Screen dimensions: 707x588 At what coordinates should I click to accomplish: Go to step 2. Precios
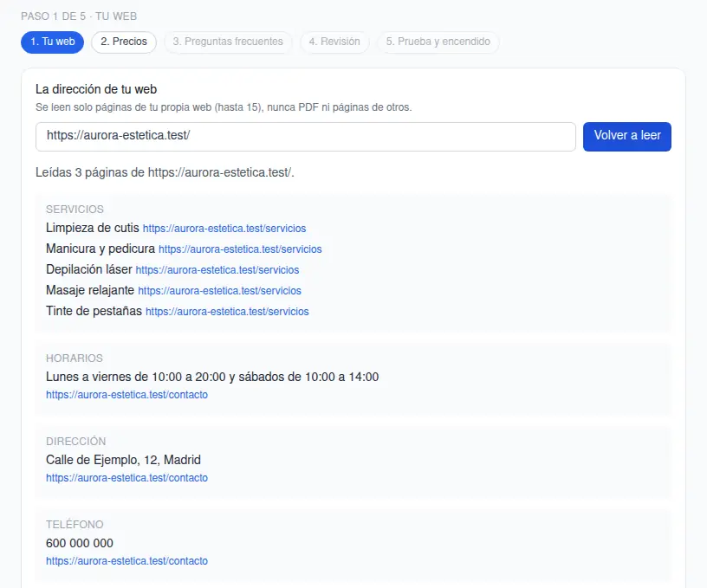(x=124, y=42)
